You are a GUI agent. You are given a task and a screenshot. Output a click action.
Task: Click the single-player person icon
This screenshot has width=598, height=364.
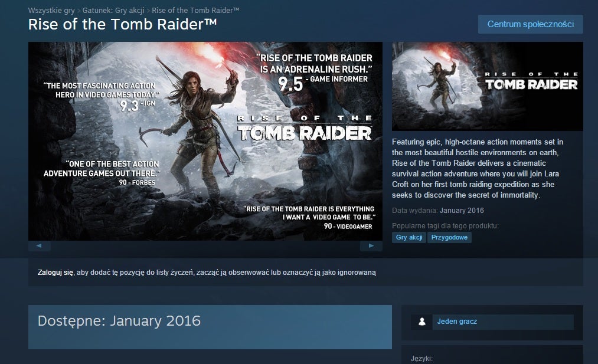(422, 322)
